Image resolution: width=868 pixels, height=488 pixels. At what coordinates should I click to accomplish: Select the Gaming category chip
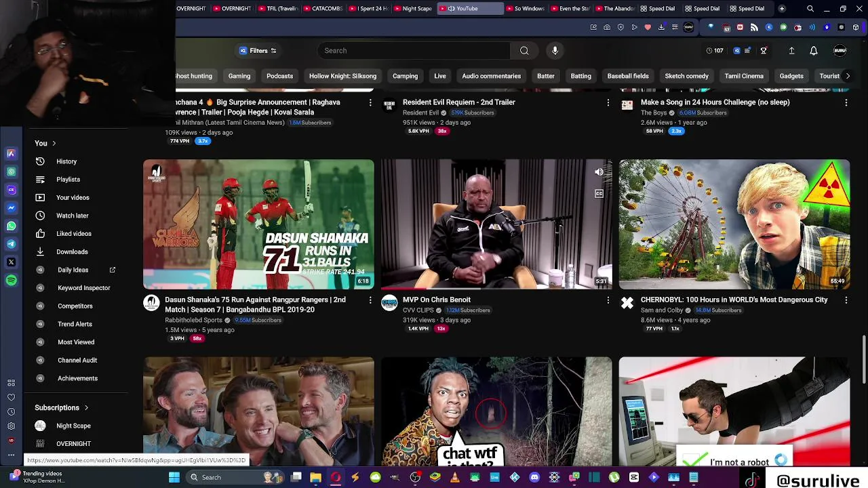pos(239,76)
